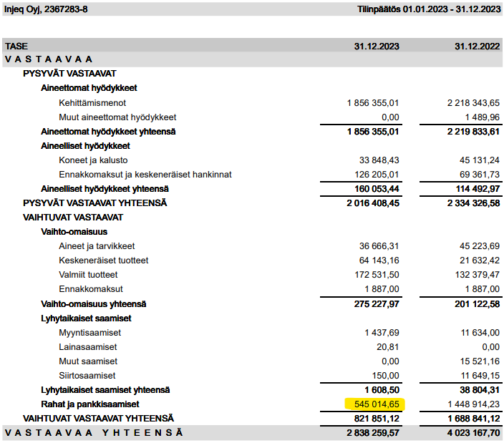Click the 'Myyntisaamiset' row label
This screenshot has width=504, height=443.
[x=89, y=333]
